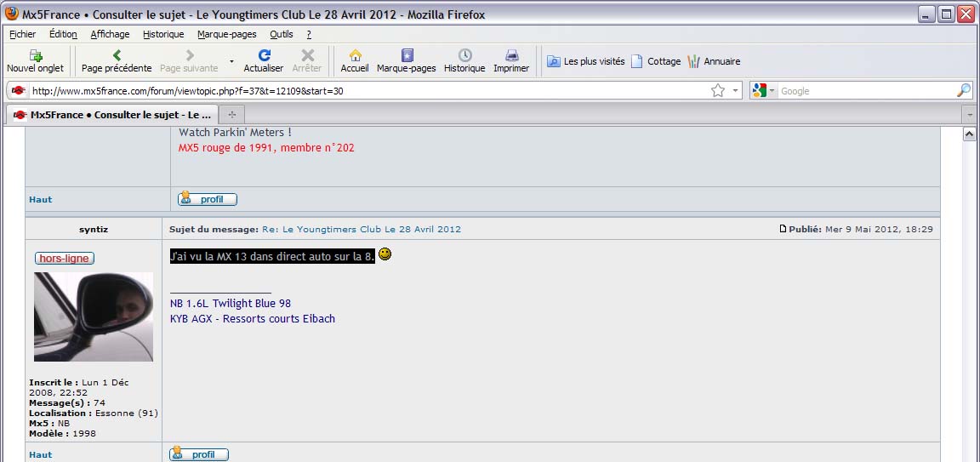Image resolution: width=980 pixels, height=462 pixels.
Task: Click the Haut link below syntiz post
Action: click(41, 454)
